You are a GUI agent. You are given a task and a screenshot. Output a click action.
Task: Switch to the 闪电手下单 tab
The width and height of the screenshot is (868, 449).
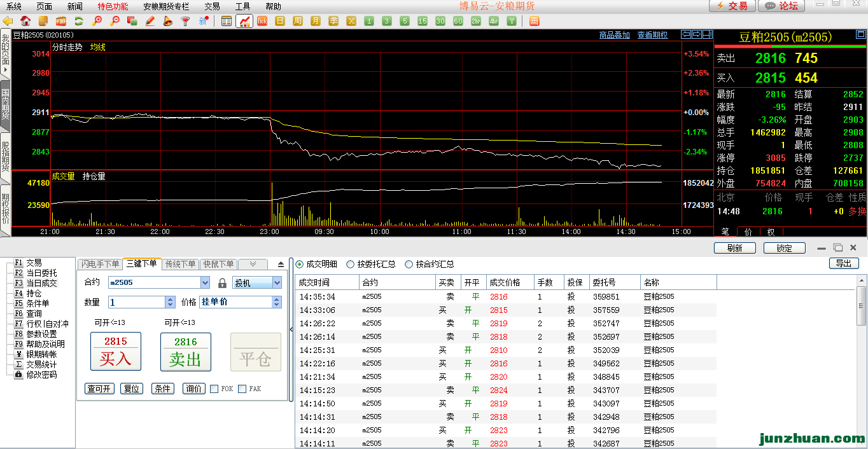(100, 264)
